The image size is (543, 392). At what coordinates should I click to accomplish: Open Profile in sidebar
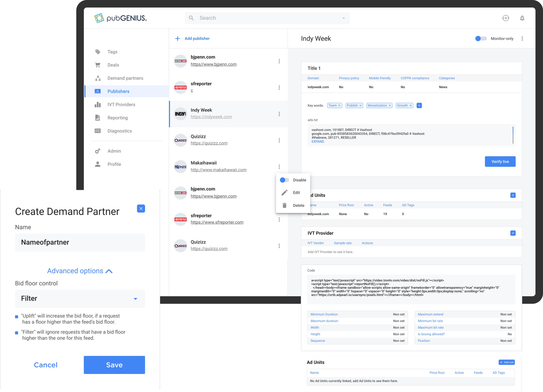pos(114,164)
